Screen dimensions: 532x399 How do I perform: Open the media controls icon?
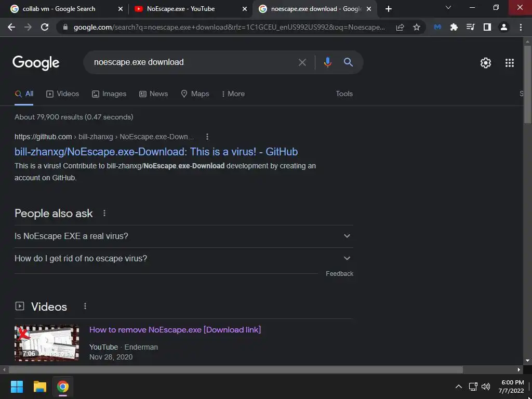470,27
